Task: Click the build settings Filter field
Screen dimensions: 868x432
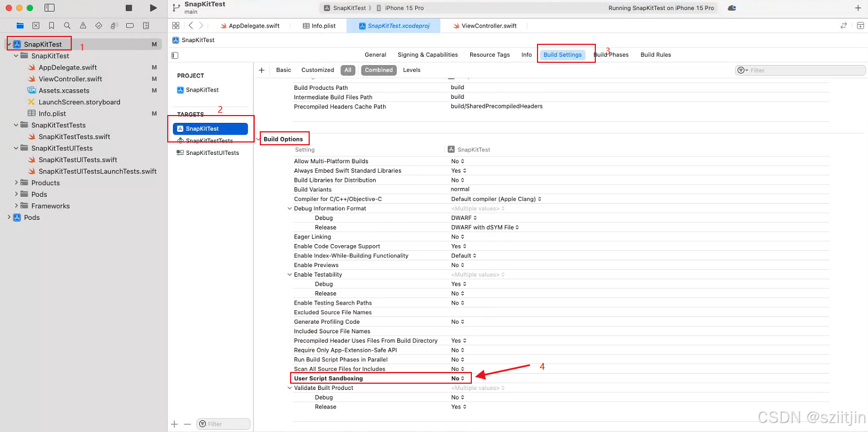Action: pyautogui.click(x=801, y=70)
